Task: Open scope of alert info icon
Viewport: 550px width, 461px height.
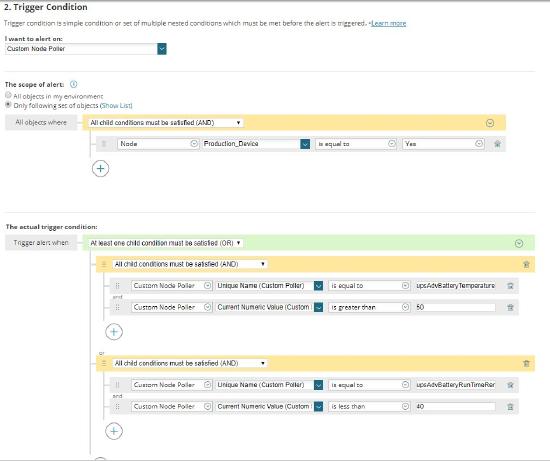Action: (73, 84)
